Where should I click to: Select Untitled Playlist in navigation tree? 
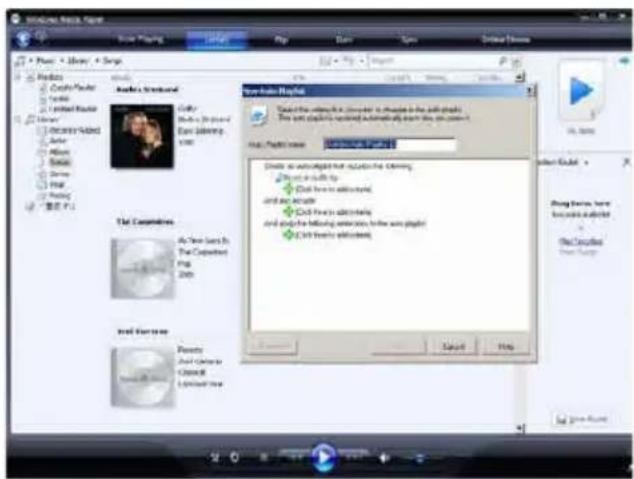73,109
